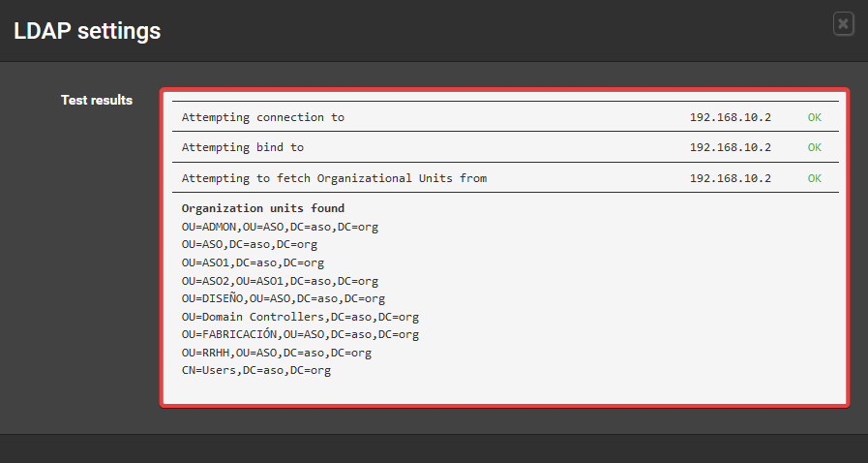Click the Test results label
Viewport: 868px width, 463px height.
(97, 100)
